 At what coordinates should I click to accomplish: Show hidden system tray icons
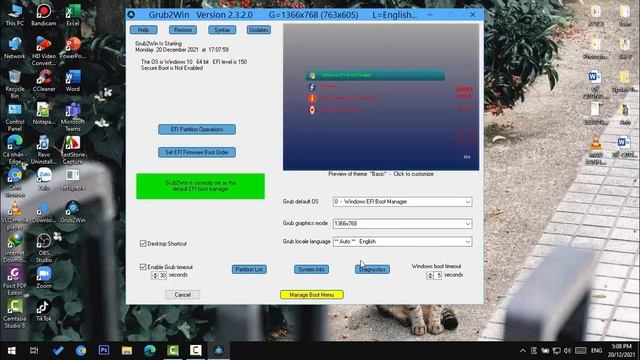523,351
